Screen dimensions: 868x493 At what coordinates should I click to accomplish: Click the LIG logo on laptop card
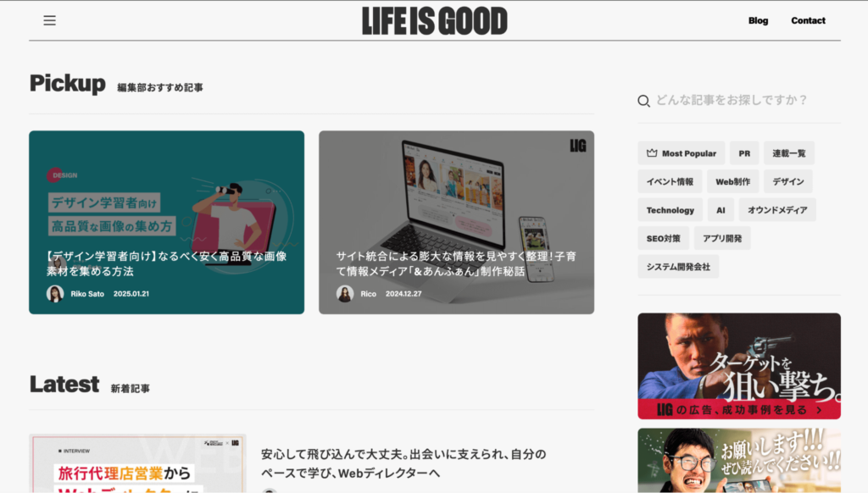click(578, 146)
